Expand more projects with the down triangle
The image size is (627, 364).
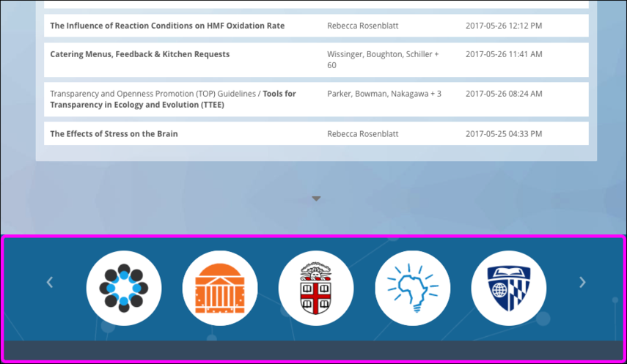pyautogui.click(x=316, y=198)
